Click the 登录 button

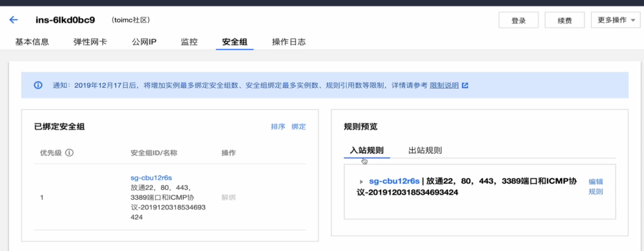(x=518, y=21)
